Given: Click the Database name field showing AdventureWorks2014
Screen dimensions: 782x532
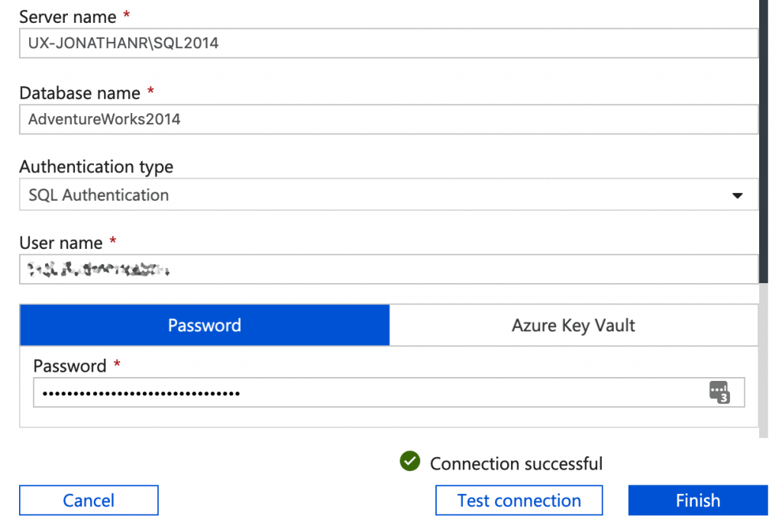Looking at the screenshot, I should click(x=382, y=120).
